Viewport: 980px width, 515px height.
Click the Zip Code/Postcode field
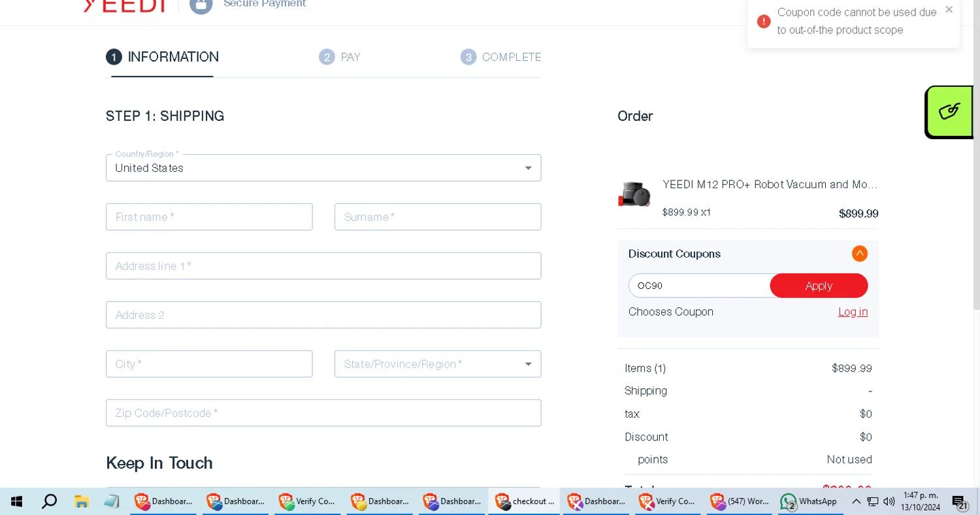[x=323, y=413]
